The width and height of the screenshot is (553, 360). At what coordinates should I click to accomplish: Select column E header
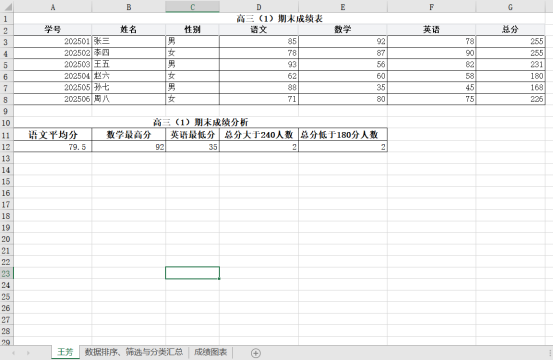(x=343, y=7)
